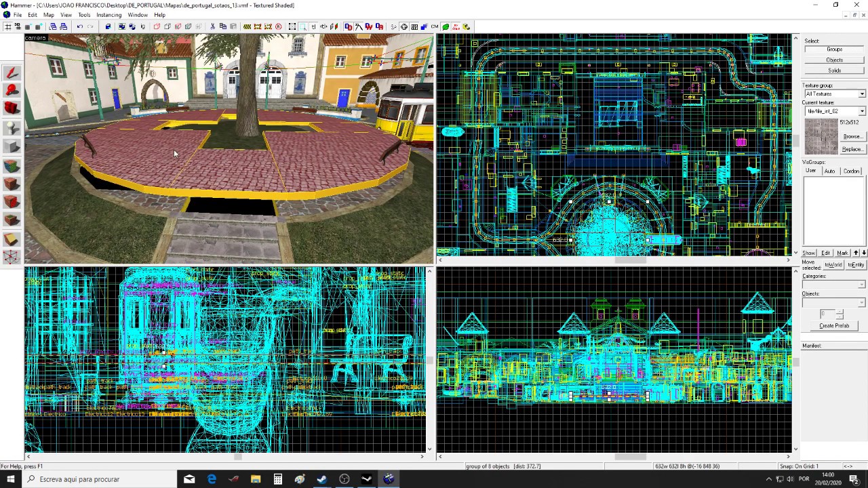
Task: Click the Copy toolbar icon
Action: click(222, 27)
